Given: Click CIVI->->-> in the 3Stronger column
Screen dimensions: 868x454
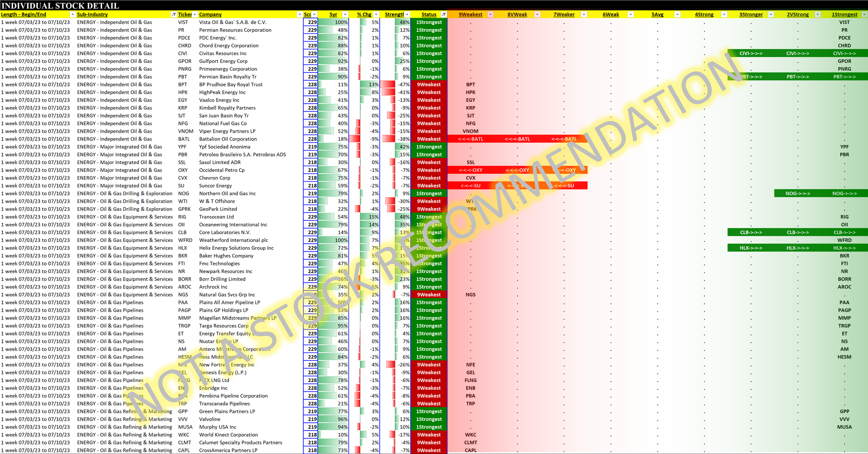Looking at the screenshot, I should coord(751,54).
